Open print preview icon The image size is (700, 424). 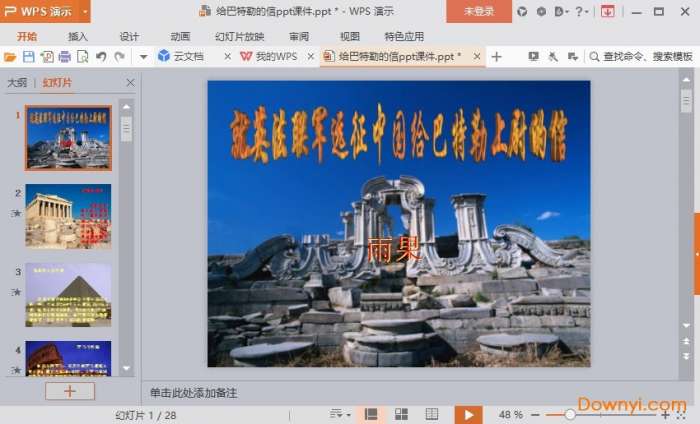click(83, 57)
